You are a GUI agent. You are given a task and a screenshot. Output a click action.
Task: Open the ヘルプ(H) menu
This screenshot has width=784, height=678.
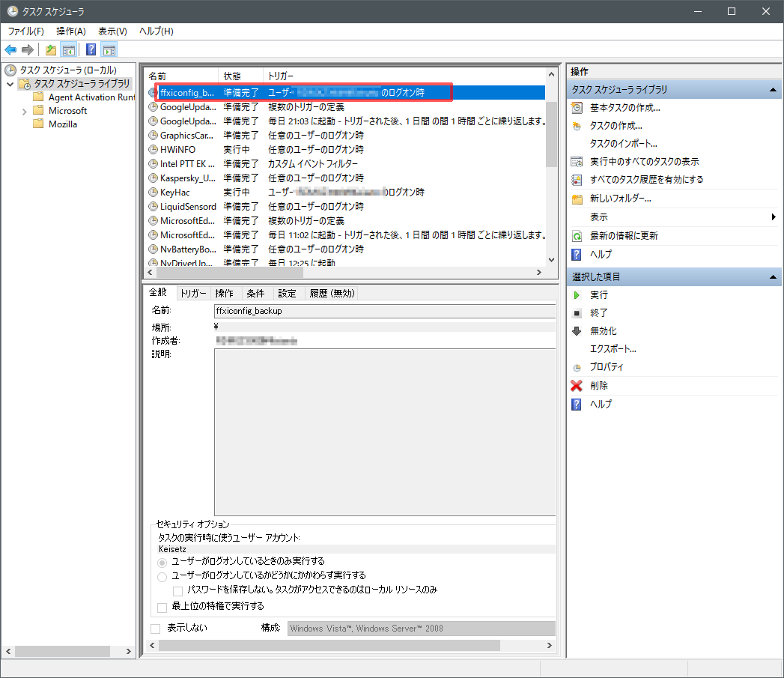point(156,31)
